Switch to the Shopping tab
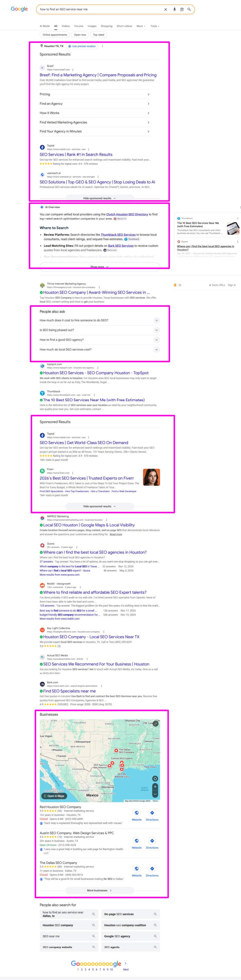 click(x=107, y=26)
